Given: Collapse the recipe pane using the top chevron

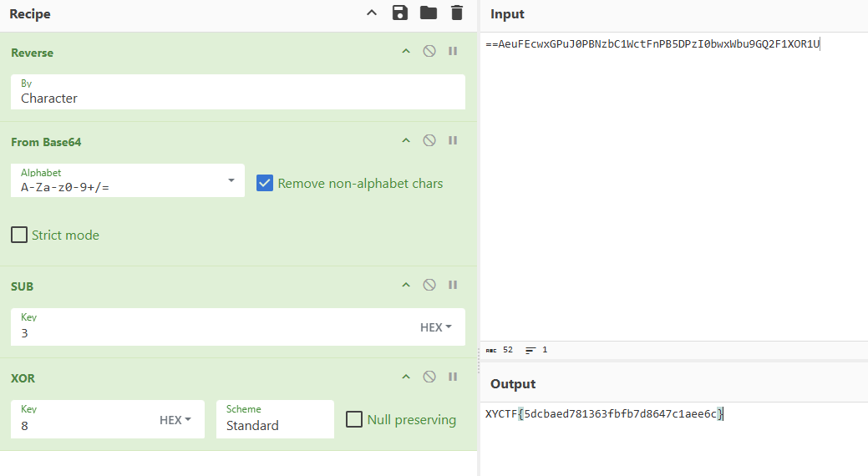Looking at the screenshot, I should point(373,13).
